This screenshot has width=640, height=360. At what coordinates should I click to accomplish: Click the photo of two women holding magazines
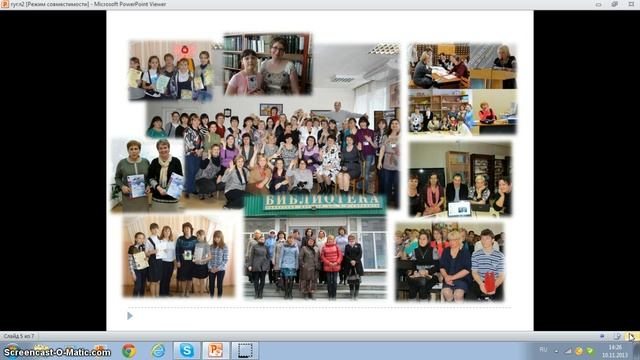click(x=148, y=175)
